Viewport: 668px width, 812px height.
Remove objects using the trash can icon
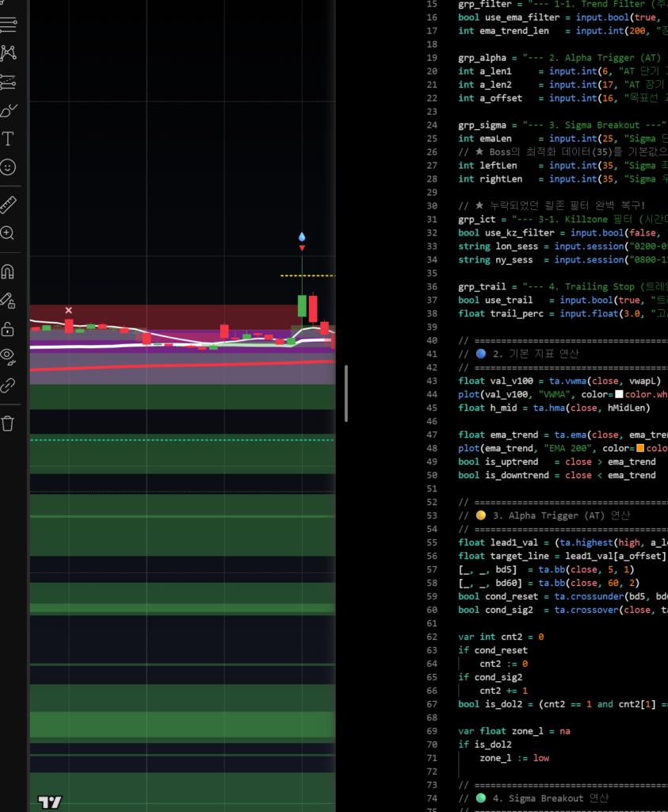(x=8, y=423)
